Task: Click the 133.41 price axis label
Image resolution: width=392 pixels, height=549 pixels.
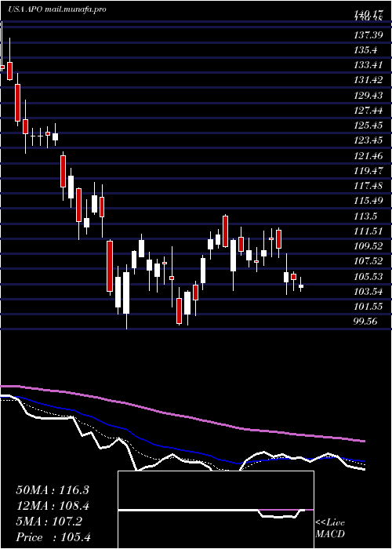Action: pyautogui.click(x=368, y=65)
